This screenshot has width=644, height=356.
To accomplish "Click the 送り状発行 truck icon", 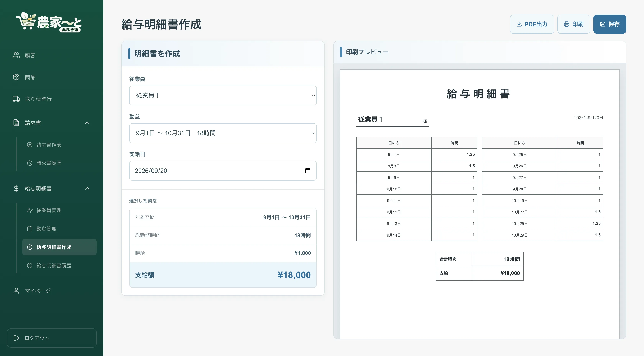I will pos(16,99).
